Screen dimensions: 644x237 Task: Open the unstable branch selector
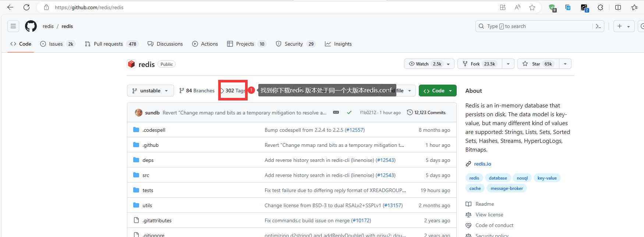click(151, 91)
